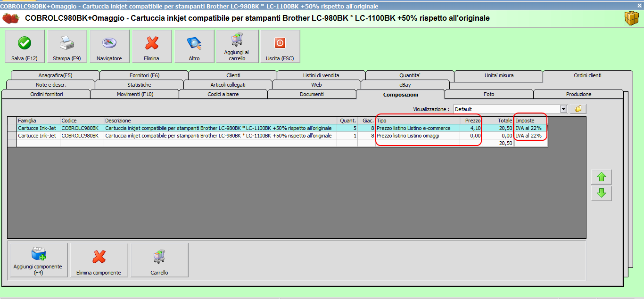
Task: Click the Imposte column header
Action: 531,121
